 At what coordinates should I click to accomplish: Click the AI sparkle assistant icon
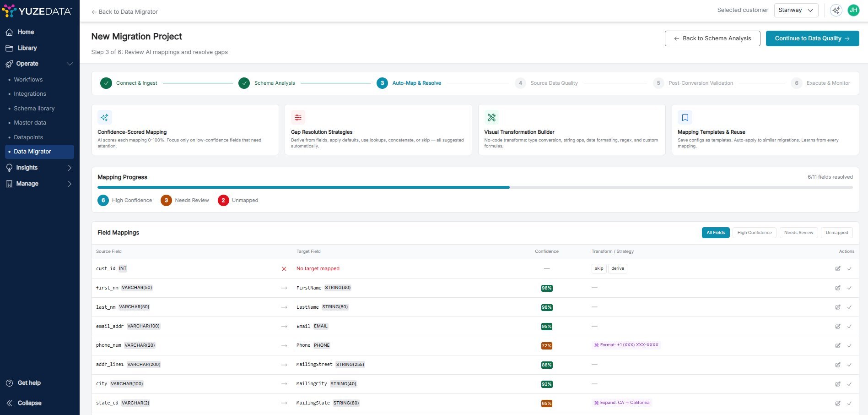[x=836, y=10]
